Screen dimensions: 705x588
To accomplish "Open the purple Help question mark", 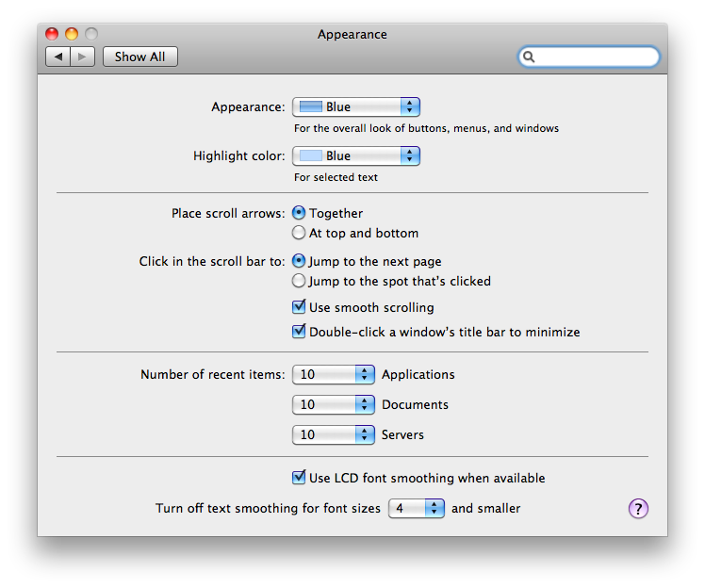I will pyautogui.click(x=638, y=509).
